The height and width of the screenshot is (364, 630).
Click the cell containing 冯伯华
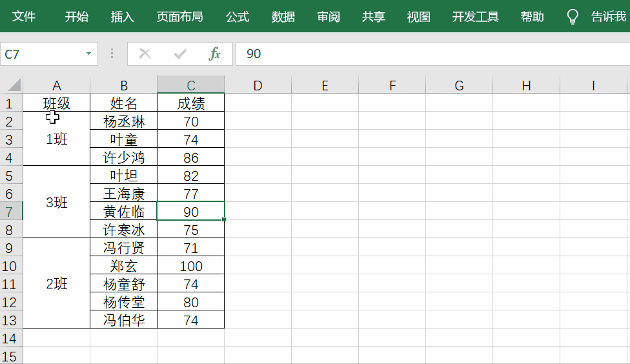[124, 320]
